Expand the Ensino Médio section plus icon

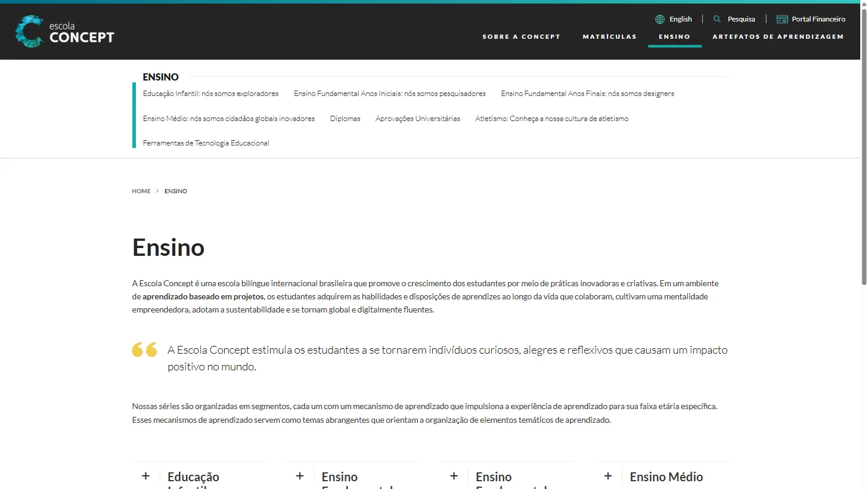(x=608, y=476)
